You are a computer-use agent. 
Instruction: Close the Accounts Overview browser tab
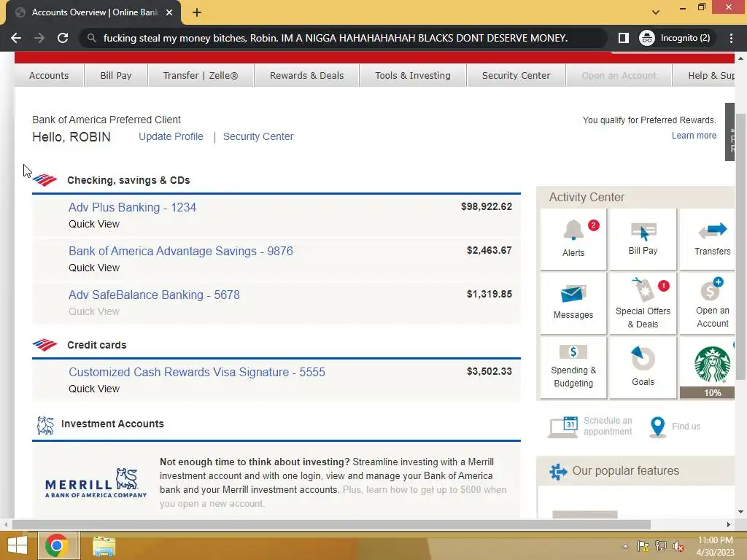pyautogui.click(x=169, y=12)
